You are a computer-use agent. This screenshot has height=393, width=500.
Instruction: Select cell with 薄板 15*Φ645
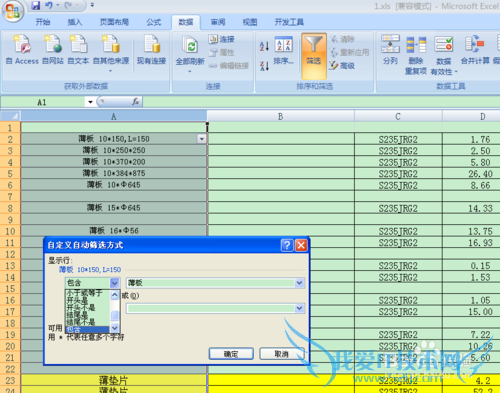click(x=114, y=208)
